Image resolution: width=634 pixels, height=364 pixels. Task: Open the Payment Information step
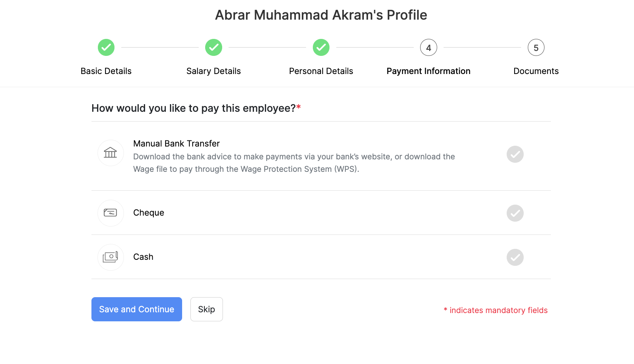428,71
